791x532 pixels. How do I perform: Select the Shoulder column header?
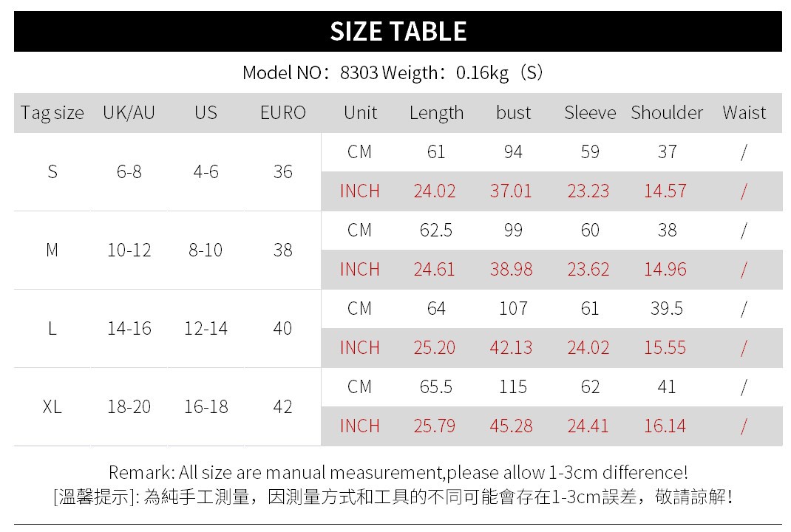[667, 112]
